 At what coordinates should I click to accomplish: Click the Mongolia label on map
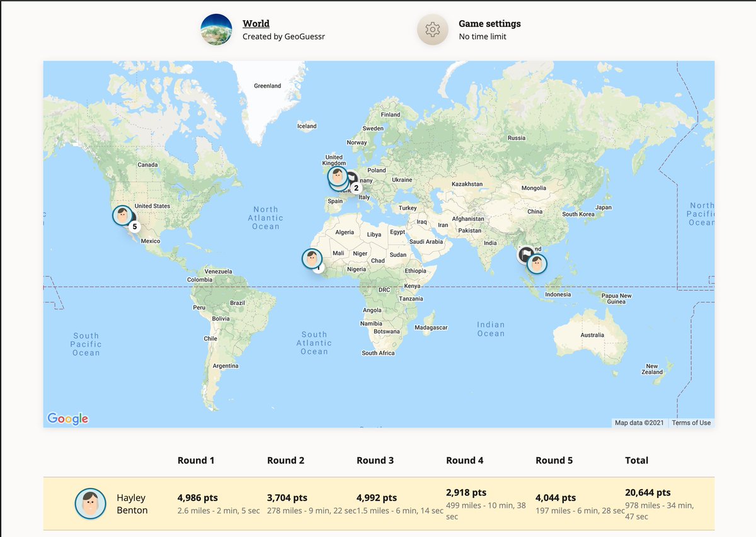tap(534, 188)
